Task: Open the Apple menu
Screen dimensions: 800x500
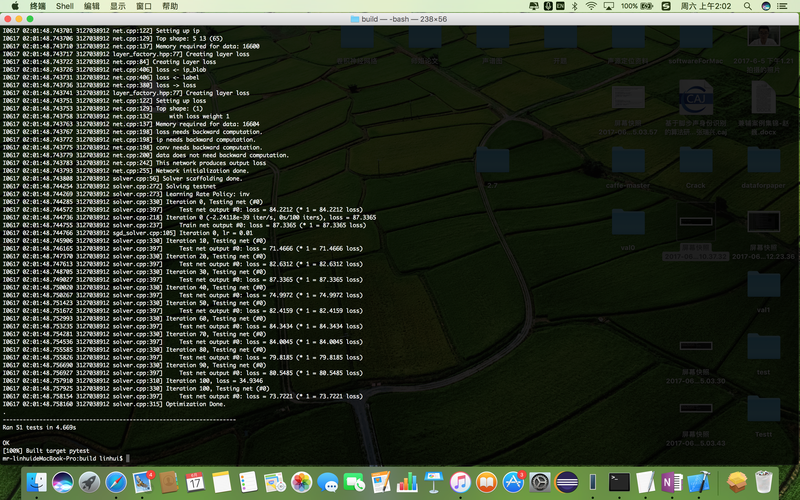Action: pos(15,6)
